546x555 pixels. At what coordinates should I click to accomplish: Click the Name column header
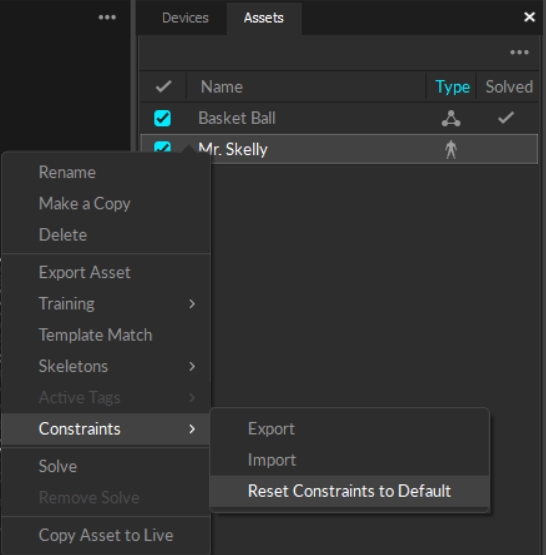tap(222, 87)
